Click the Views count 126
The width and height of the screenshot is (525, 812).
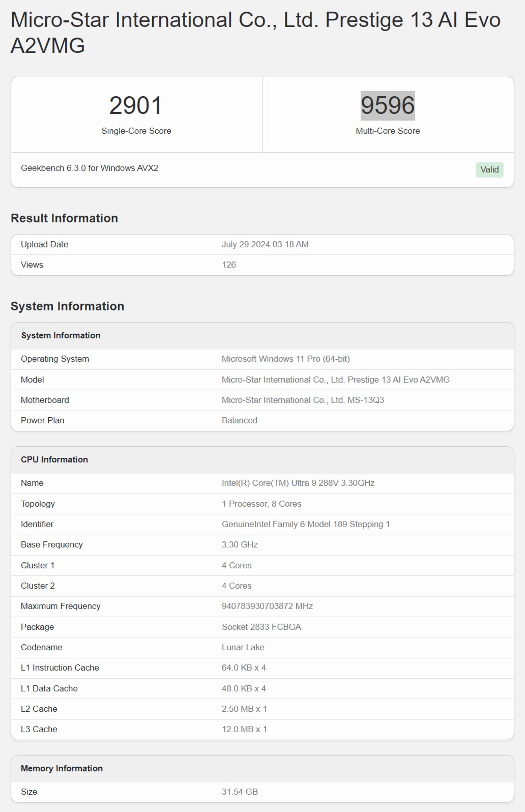229,265
